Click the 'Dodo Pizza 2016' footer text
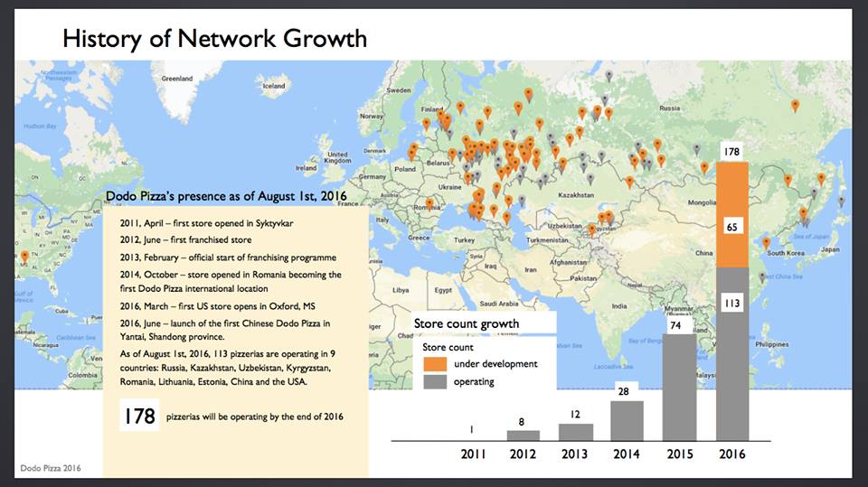Screen dimensions: 868x487 point(52,468)
